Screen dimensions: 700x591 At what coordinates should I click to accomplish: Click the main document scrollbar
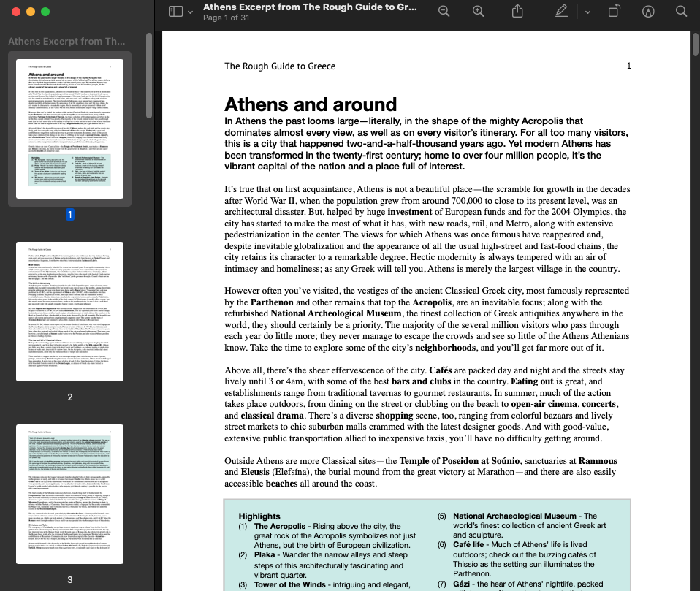[x=696, y=44]
